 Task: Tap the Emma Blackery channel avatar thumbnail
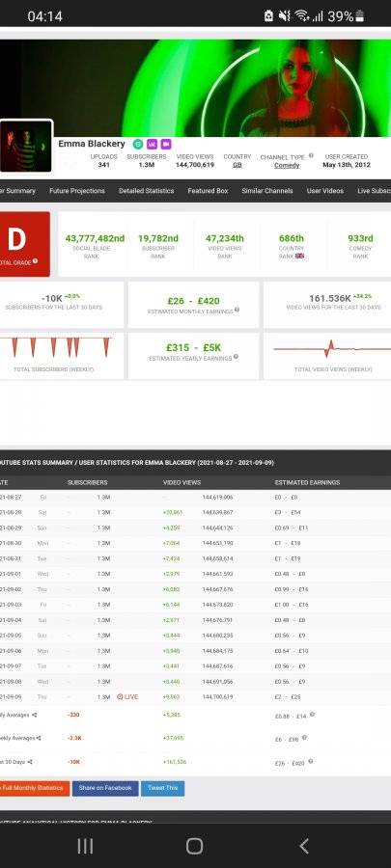(26, 147)
